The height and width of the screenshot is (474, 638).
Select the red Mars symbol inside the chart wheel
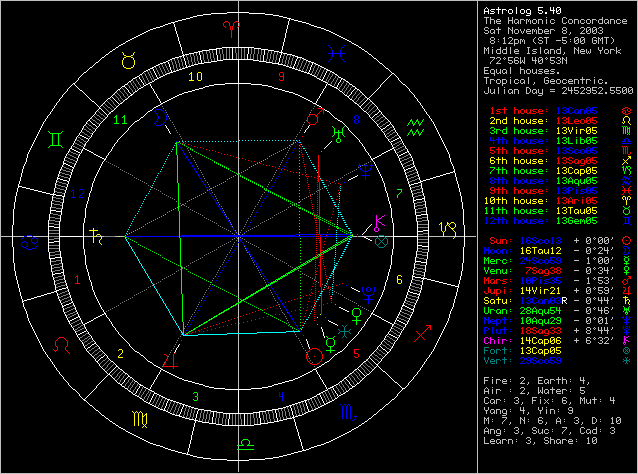tap(315, 116)
